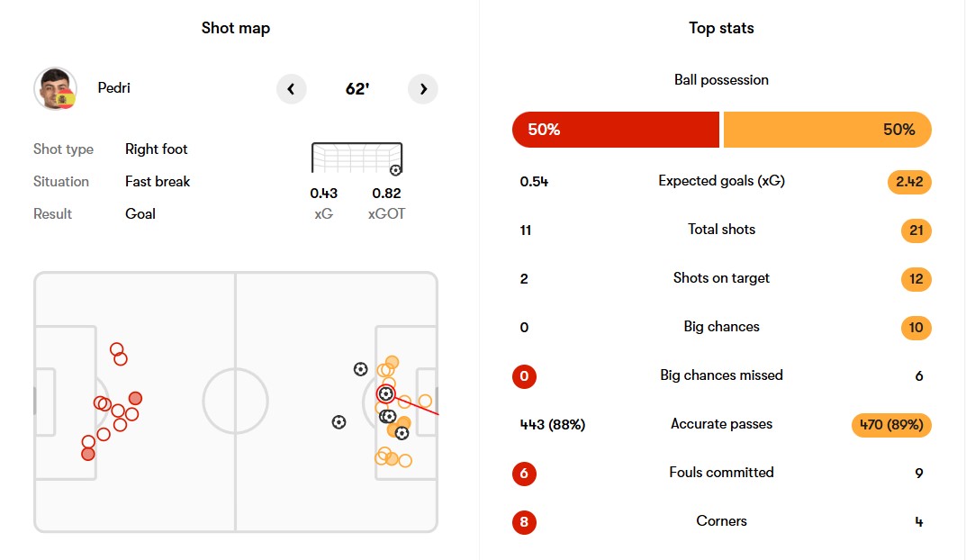Click the red 8 corners badge
This screenshot has width=966, height=560.
(524, 522)
